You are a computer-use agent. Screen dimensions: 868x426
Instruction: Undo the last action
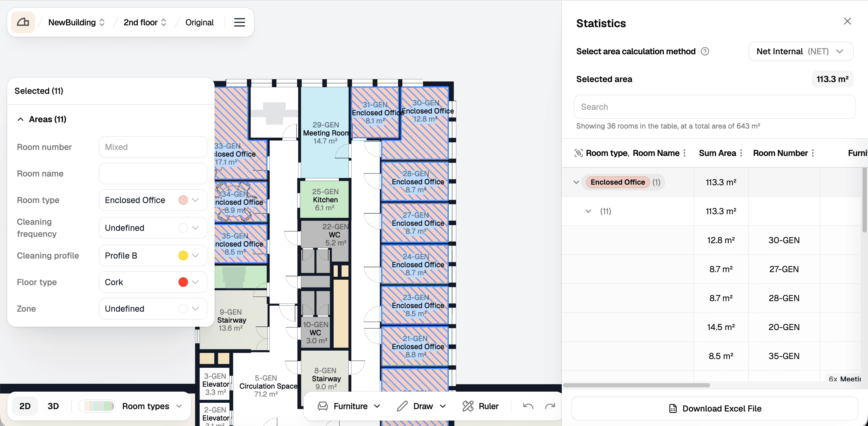coord(528,406)
